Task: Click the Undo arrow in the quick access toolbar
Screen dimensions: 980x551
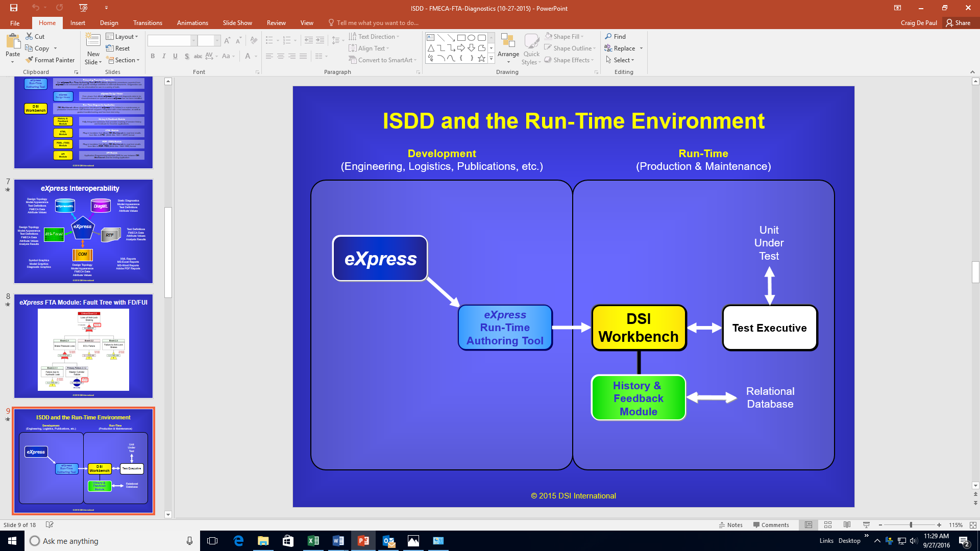Action: 35,8
